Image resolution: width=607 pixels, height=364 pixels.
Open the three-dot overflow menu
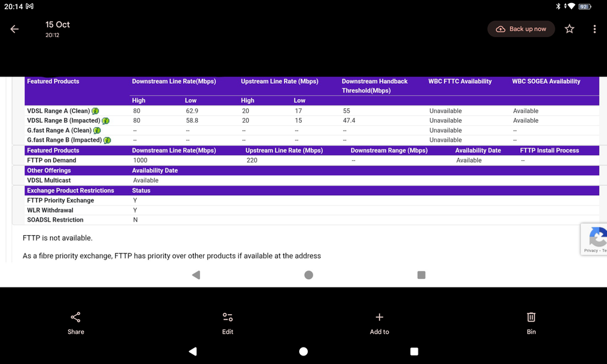[594, 29]
